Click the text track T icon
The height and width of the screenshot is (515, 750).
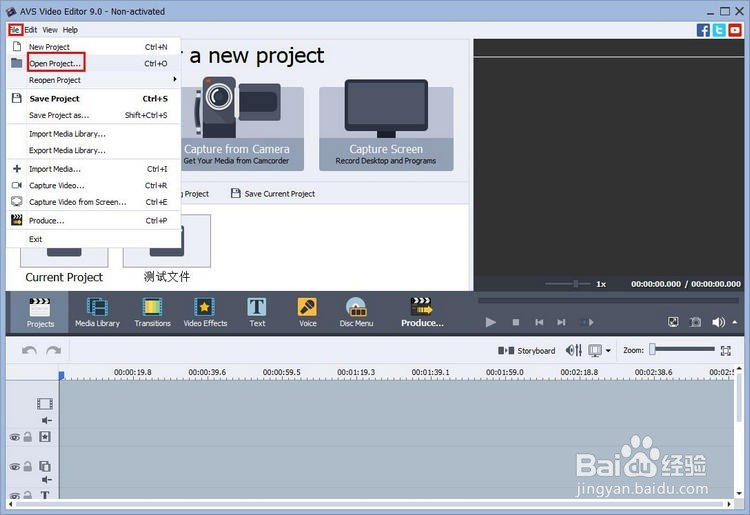pyautogui.click(x=45, y=495)
